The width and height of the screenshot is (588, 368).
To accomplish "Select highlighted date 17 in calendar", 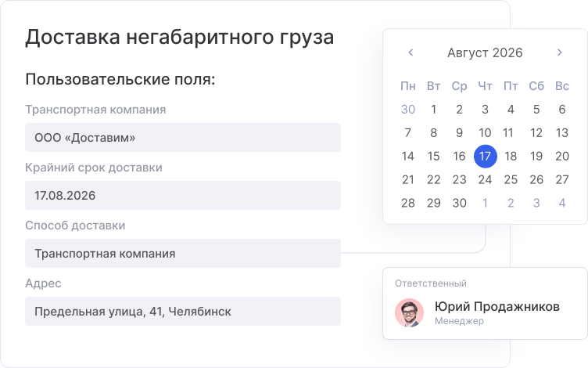I will (485, 157).
